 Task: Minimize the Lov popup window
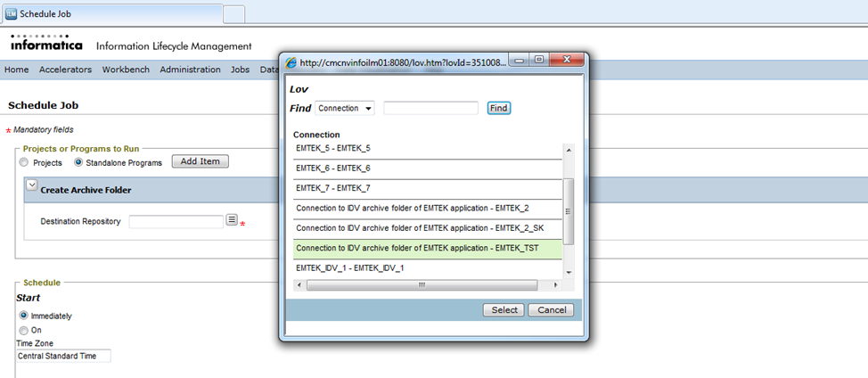(520, 60)
